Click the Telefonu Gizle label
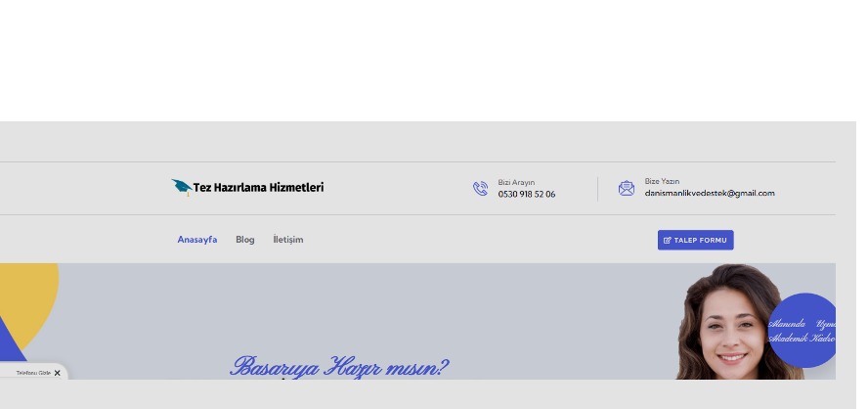The height and width of the screenshot is (409, 868). (33, 373)
